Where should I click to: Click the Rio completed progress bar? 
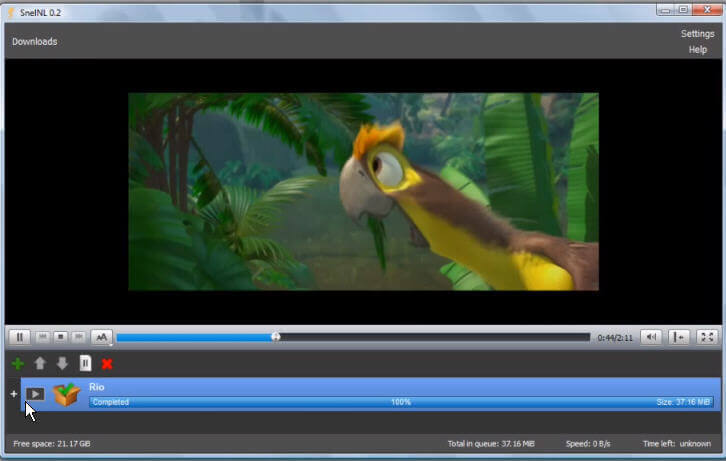click(401, 402)
